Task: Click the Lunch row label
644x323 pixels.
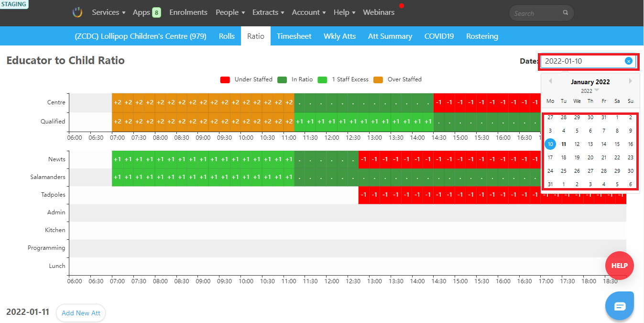Action: 57,266
